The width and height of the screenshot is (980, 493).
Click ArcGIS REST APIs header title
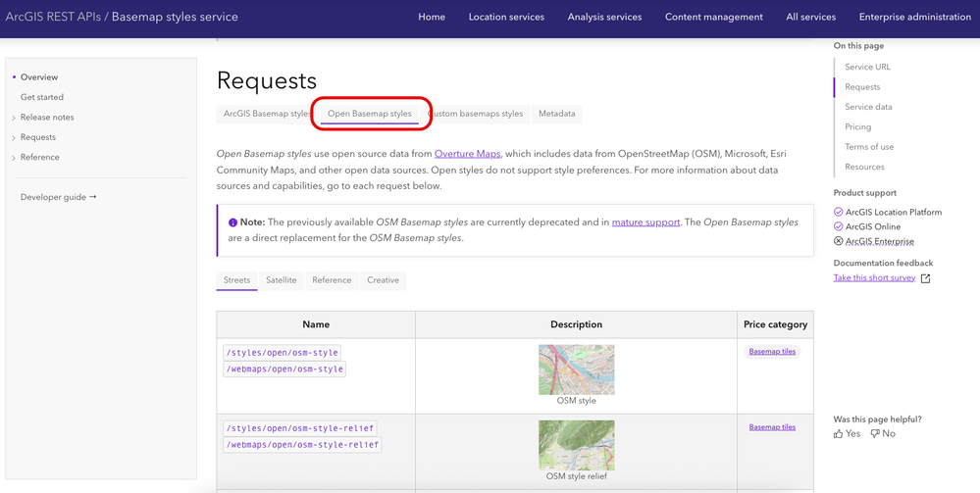tap(53, 17)
